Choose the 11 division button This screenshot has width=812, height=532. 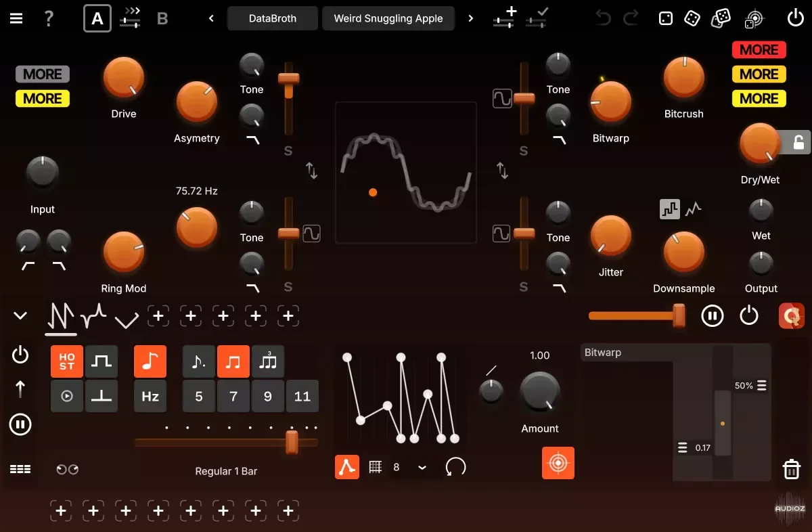(x=302, y=397)
